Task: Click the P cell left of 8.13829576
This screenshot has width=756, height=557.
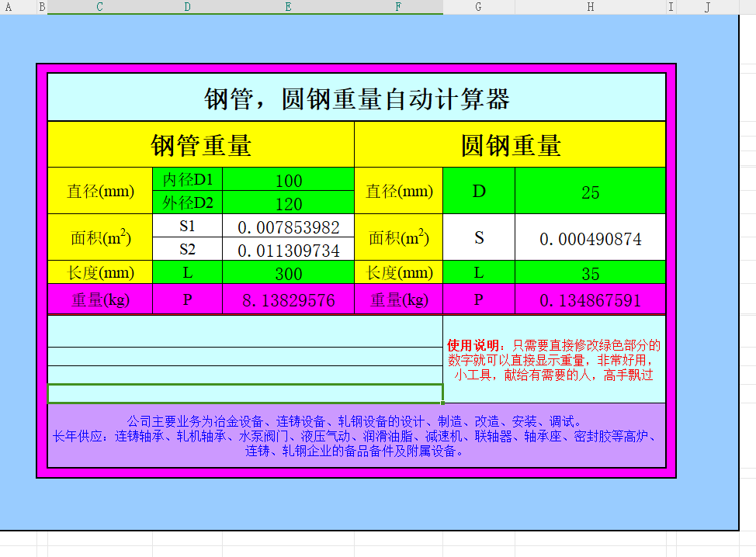Action: tap(188, 299)
